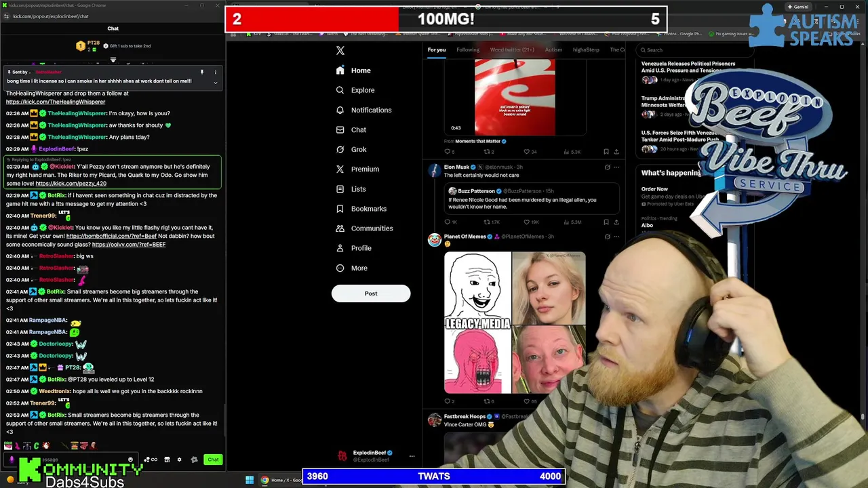The width and height of the screenshot is (868, 488).
Task: Share the Moments that Matter video post
Action: point(616,152)
